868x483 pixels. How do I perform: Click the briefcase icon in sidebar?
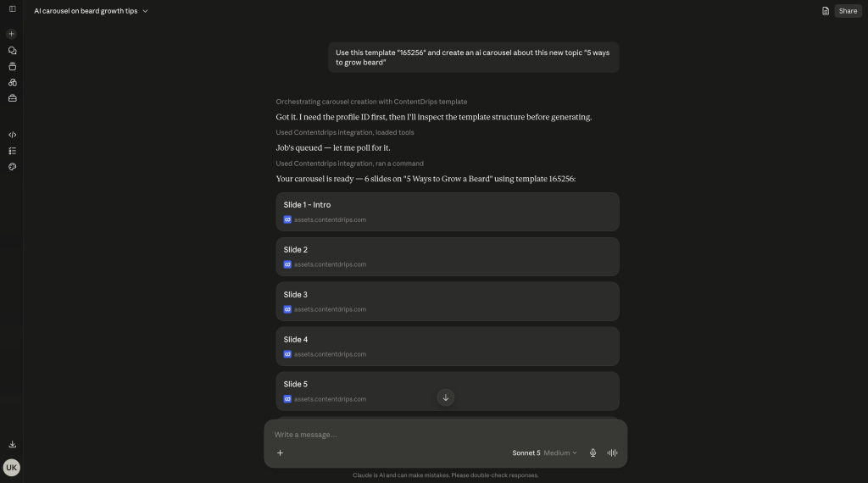pyautogui.click(x=12, y=98)
